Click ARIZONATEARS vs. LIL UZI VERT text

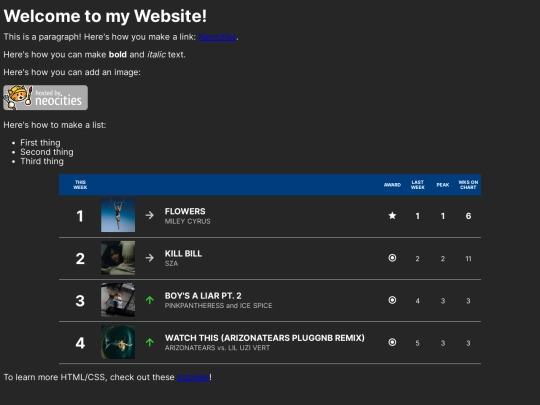217,348
